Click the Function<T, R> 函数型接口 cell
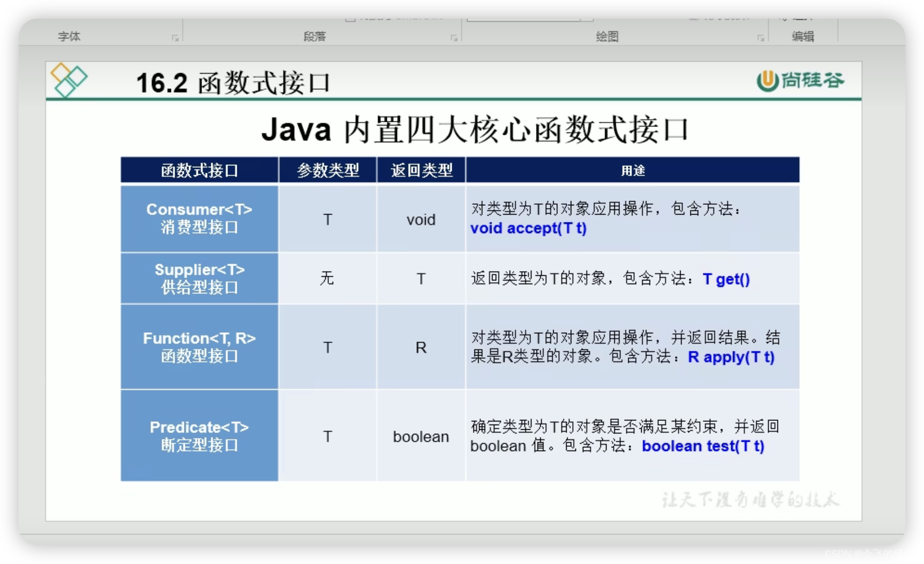Viewport: 924px width, 564px height. point(199,347)
